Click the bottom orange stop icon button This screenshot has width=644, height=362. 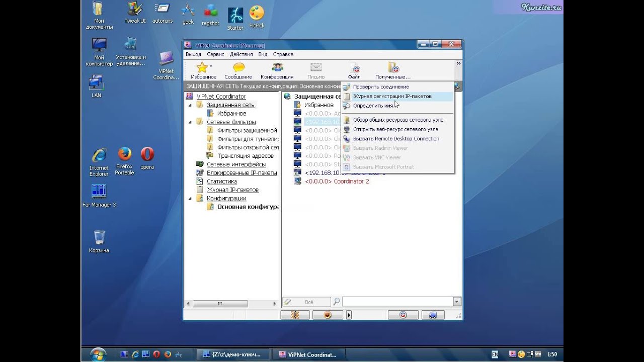(328, 315)
